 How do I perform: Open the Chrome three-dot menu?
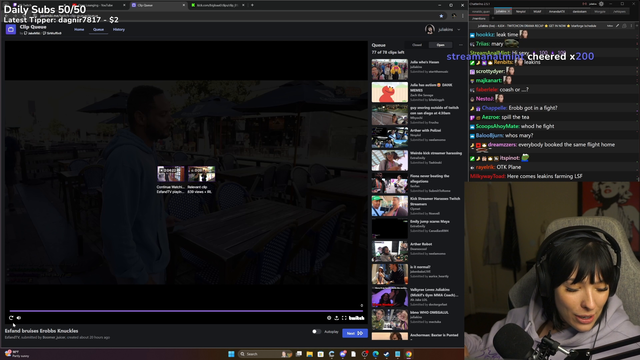(462, 16)
